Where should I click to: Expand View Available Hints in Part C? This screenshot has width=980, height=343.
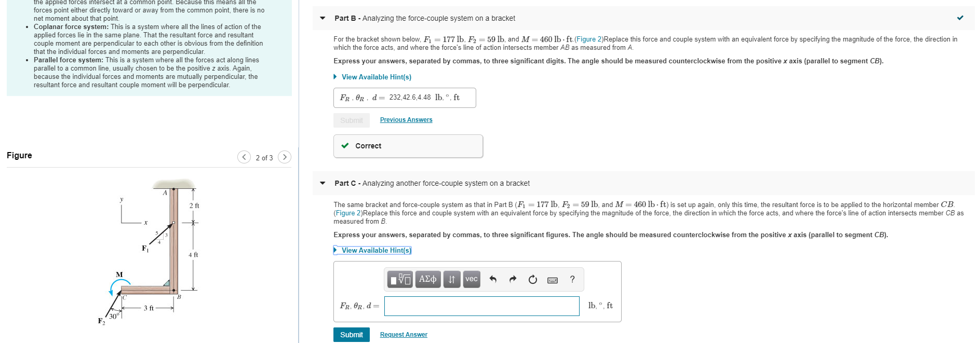click(x=375, y=250)
